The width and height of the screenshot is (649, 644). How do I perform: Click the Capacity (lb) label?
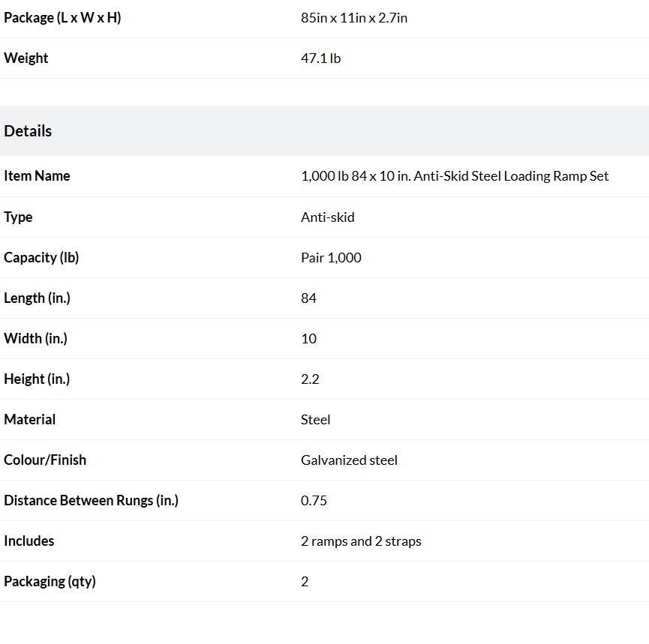click(x=41, y=258)
